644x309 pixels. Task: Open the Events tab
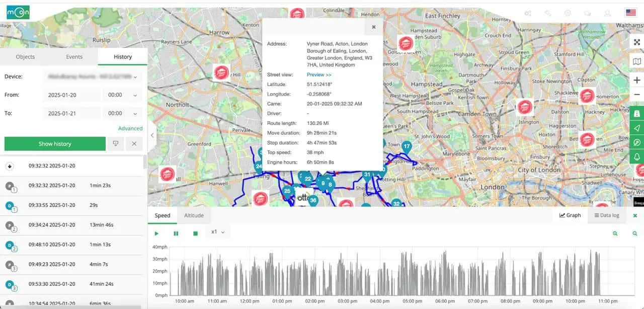pos(74,57)
